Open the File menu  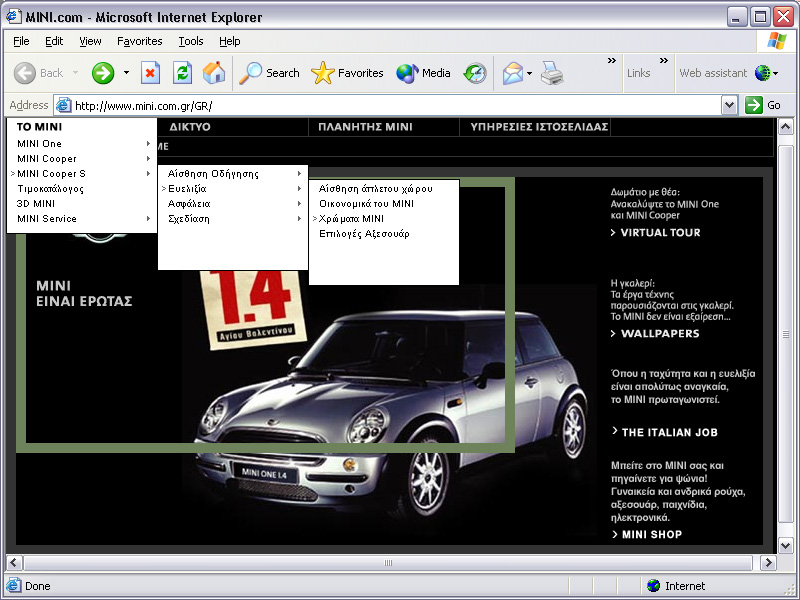[21, 41]
